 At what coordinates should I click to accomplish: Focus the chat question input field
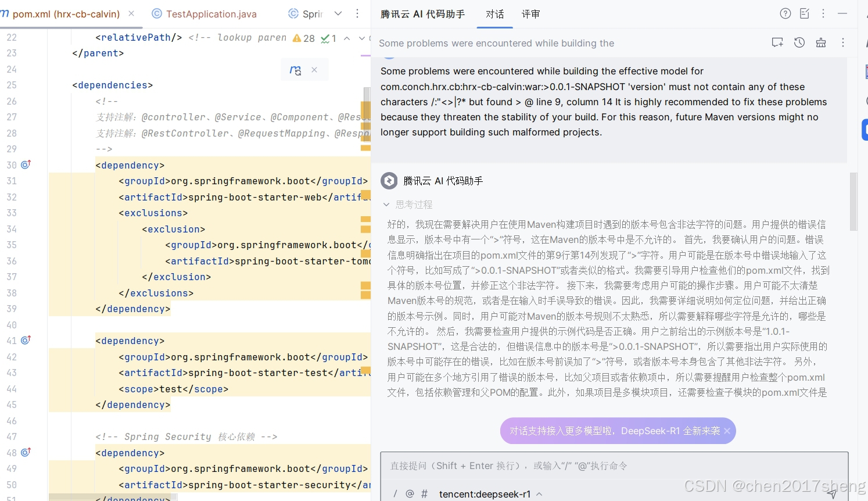tap(614, 466)
